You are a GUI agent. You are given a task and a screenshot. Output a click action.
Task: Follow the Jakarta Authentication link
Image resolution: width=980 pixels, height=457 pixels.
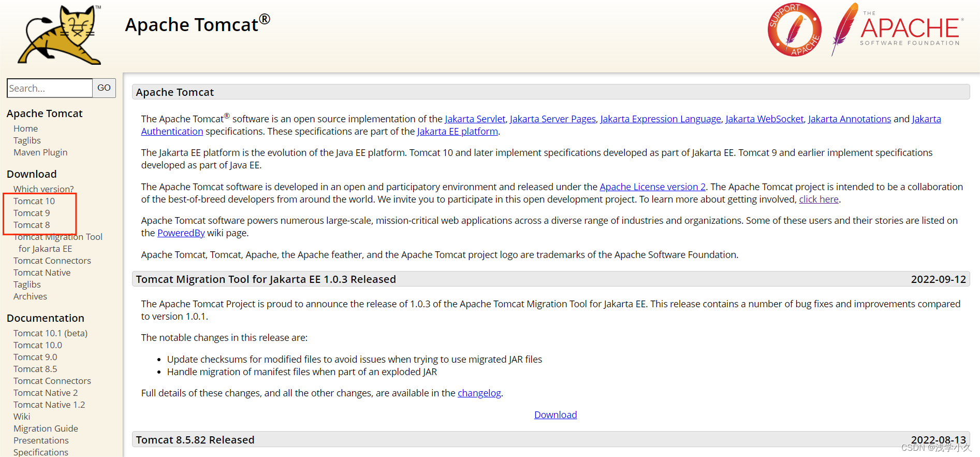coord(172,132)
